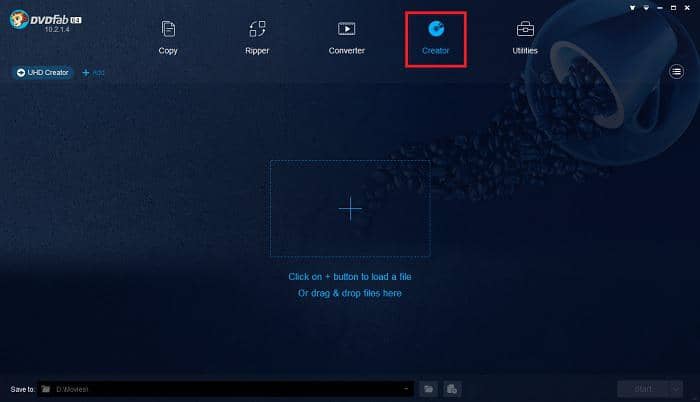Open the Utilities module
The image size is (700, 402).
525,38
